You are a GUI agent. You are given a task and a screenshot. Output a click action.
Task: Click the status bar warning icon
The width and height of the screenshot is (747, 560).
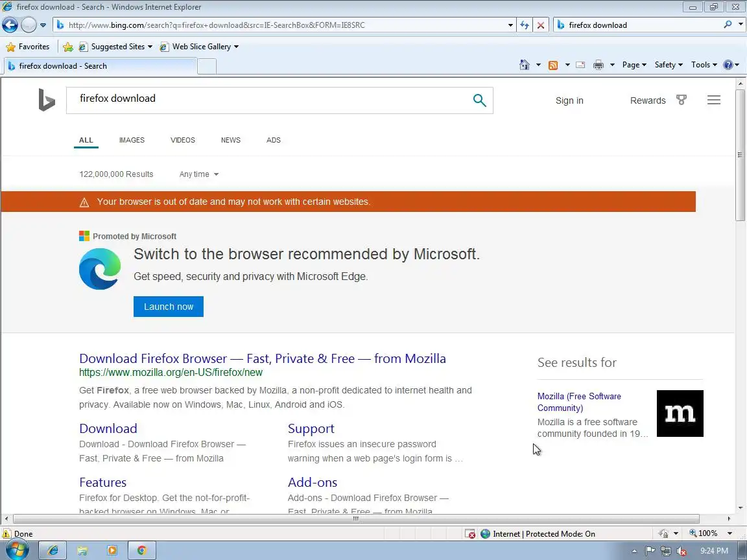click(6, 534)
